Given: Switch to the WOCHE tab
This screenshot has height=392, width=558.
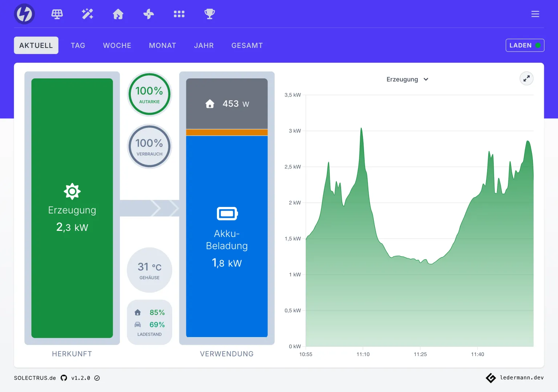Looking at the screenshot, I should [x=117, y=45].
